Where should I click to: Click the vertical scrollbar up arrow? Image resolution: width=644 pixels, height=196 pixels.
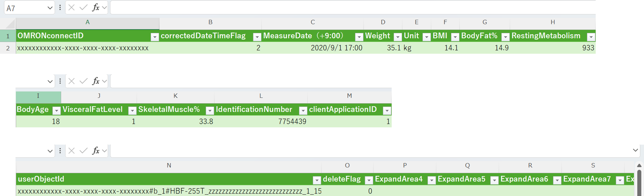click(639, 166)
